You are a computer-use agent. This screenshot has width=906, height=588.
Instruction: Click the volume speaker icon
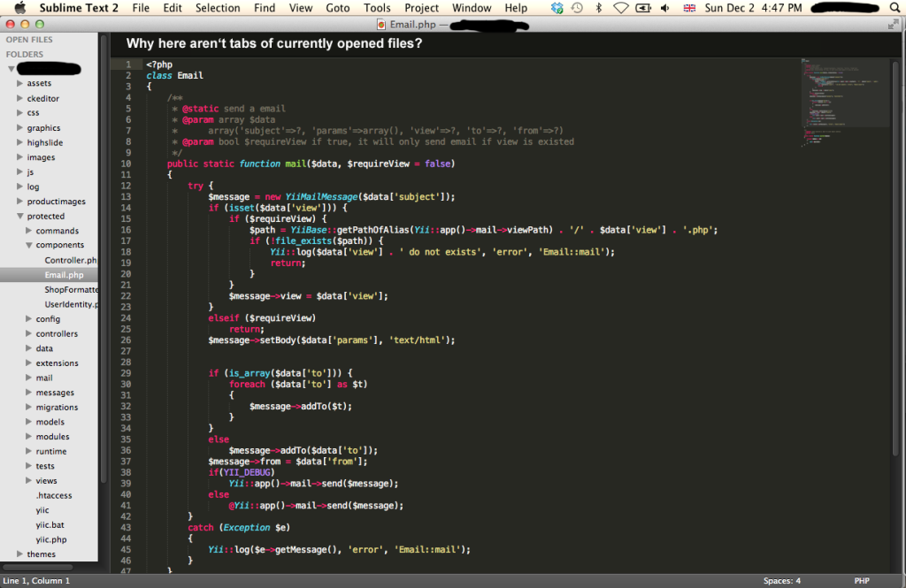click(x=666, y=8)
